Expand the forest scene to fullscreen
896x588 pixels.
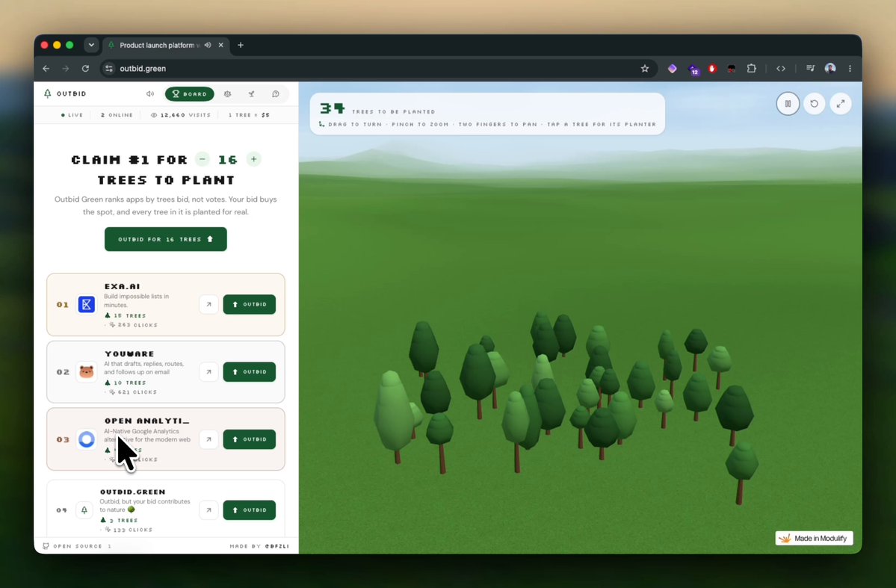pyautogui.click(x=841, y=104)
